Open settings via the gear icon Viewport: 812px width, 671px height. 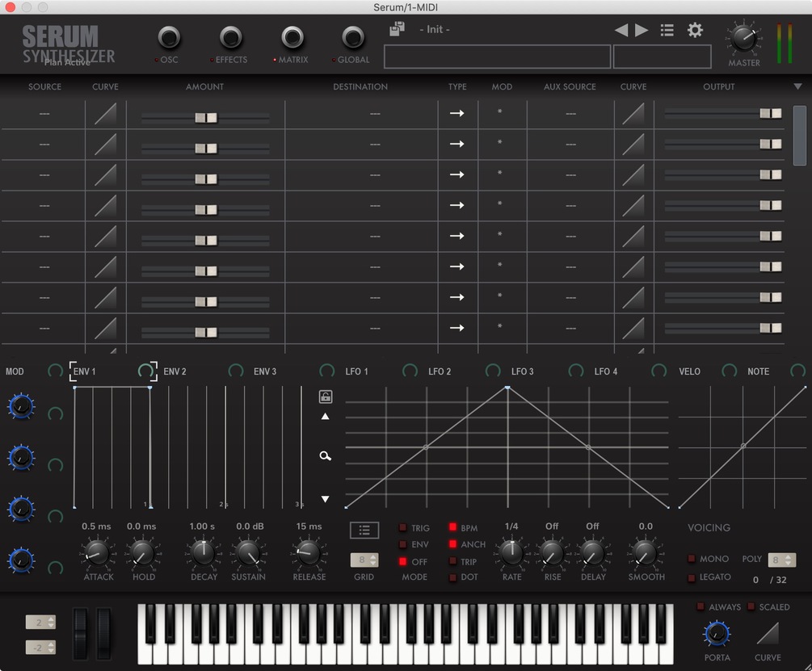695,30
